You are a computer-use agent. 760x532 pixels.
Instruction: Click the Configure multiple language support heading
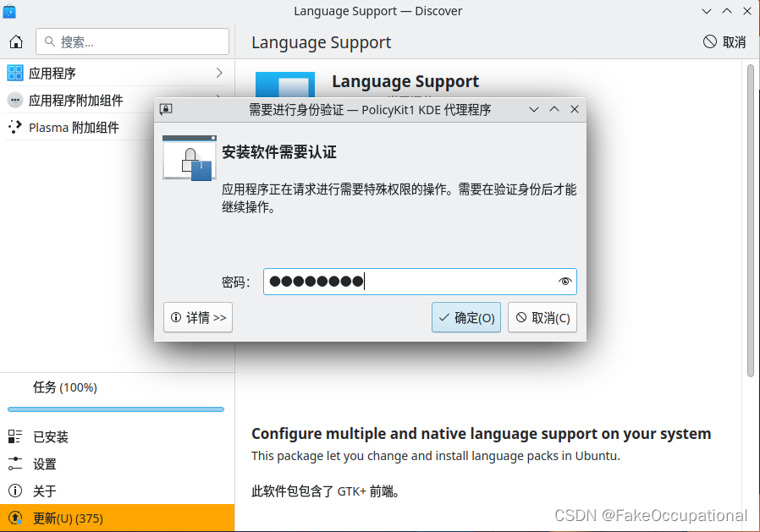click(481, 434)
